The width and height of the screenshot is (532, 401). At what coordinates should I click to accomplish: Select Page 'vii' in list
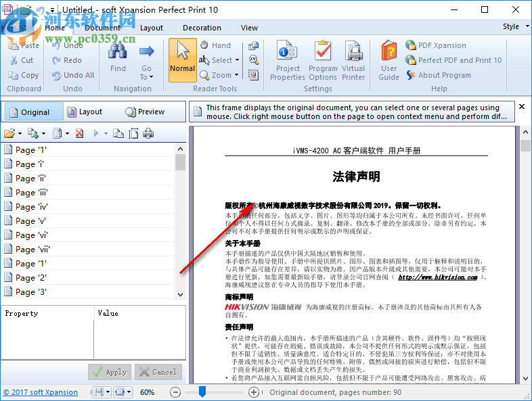89,250
